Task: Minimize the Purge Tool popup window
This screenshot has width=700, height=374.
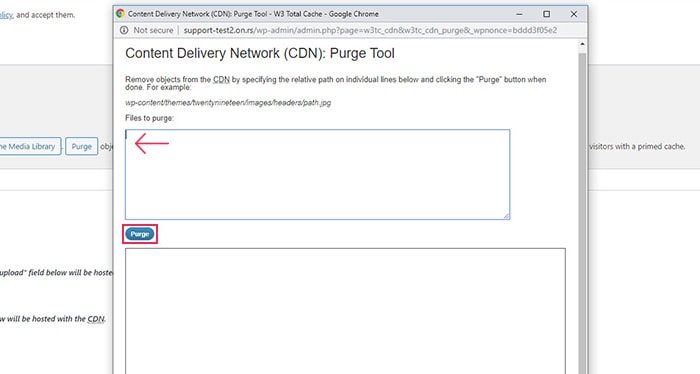Action: (519, 14)
